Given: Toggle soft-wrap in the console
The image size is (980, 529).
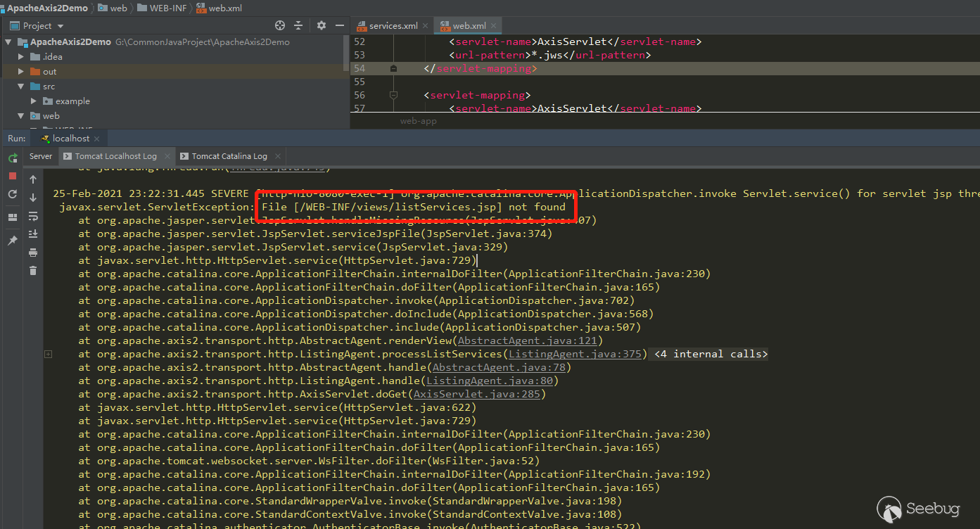Looking at the screenshot, I should point(32,217).
